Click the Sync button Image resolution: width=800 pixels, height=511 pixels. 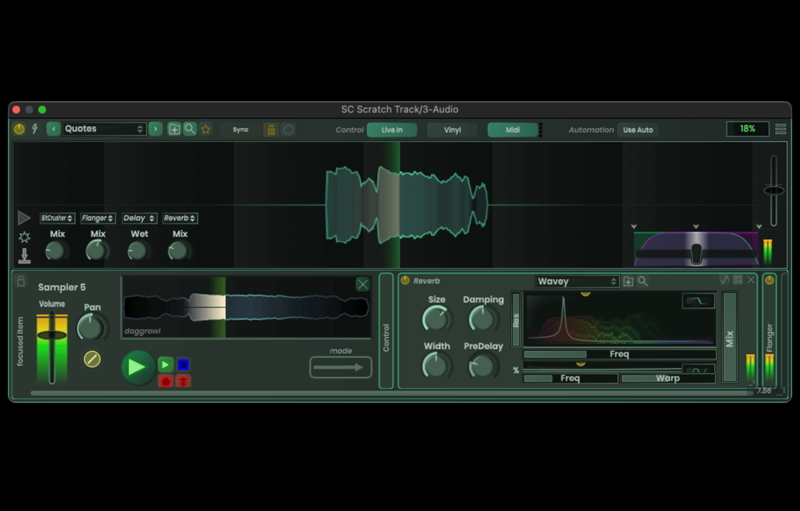(240, 130)
